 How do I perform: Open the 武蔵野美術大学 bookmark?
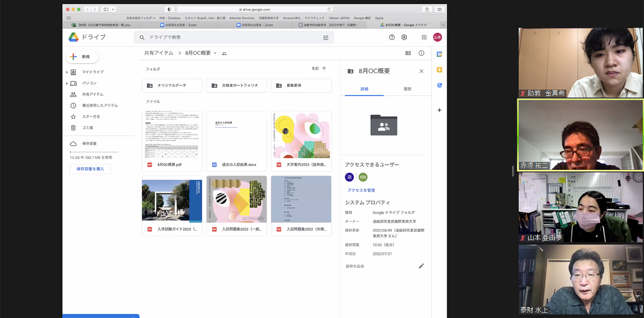pyautogui.click(x=268, y=18)
